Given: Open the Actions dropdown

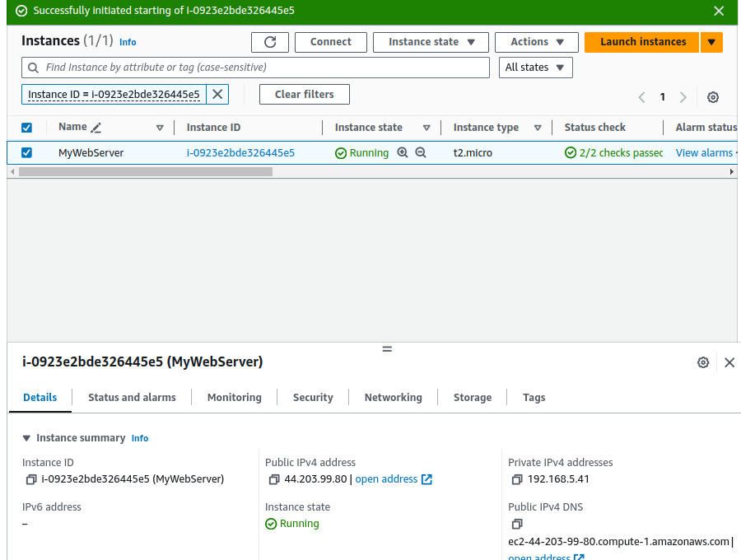Looking at the screenshot, I should [536, 42].
